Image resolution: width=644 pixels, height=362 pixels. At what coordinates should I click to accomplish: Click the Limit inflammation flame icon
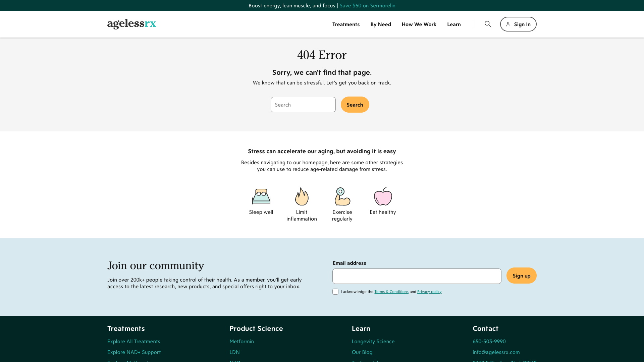pos(302,196)
